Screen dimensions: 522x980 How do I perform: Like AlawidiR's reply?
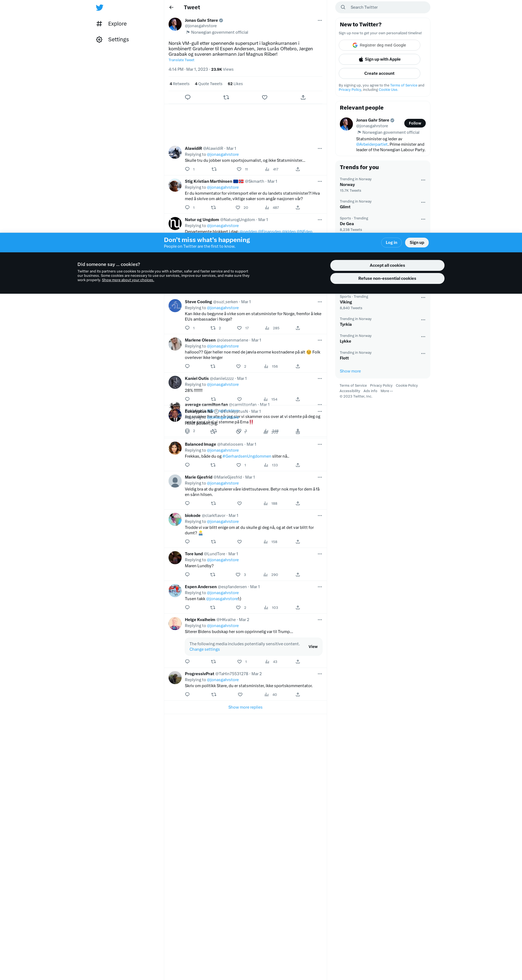pos(239,169)
